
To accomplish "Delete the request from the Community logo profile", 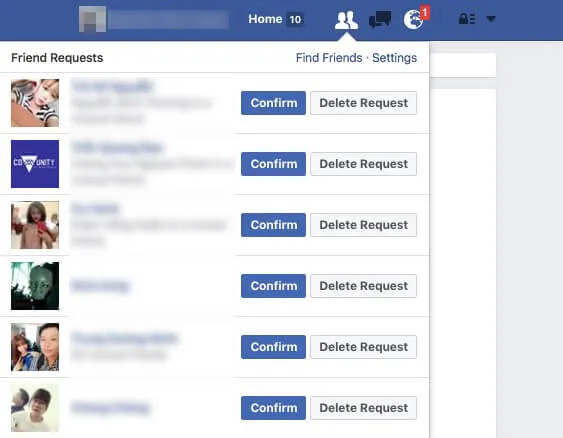I will (x=363, y=164).
